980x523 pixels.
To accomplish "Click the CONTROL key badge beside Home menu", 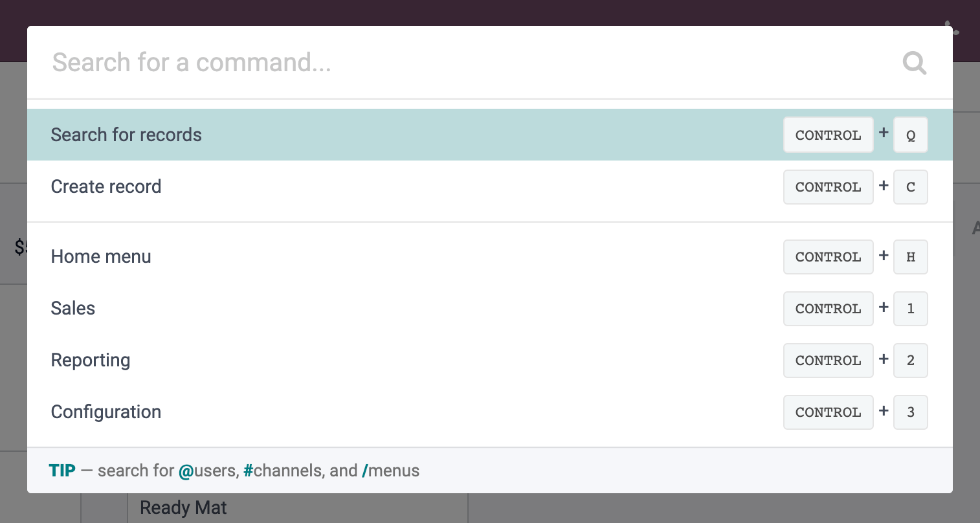I will tap(829, 257).
